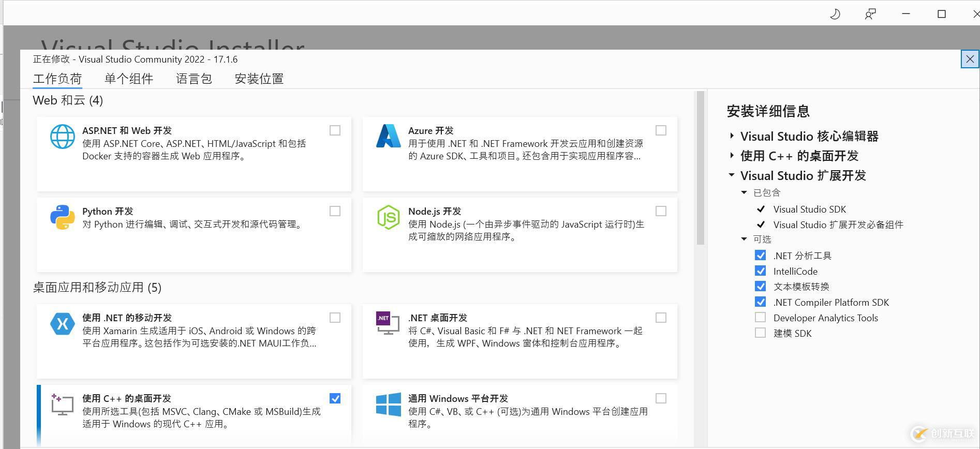Screen dimensions: 980x449
Task: Open the feedback icon in title bar
Action: tap(870, 14)
